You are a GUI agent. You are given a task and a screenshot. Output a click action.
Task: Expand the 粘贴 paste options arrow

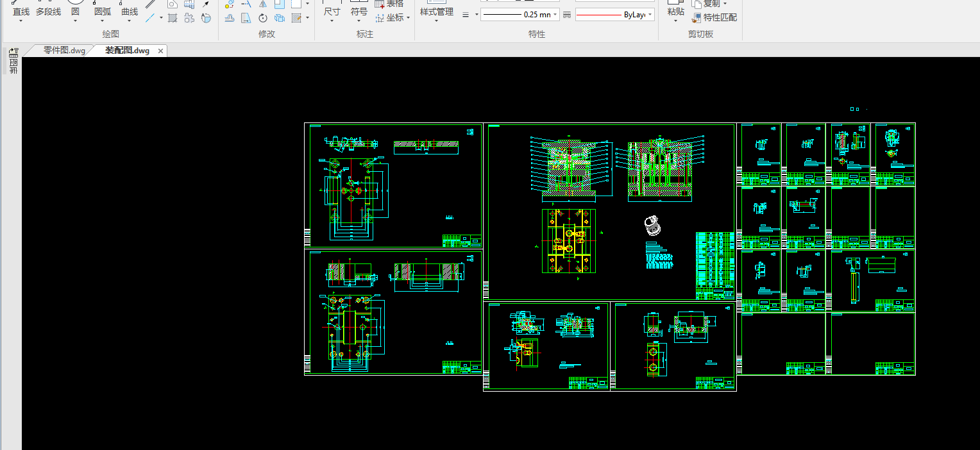click(675, 21)
